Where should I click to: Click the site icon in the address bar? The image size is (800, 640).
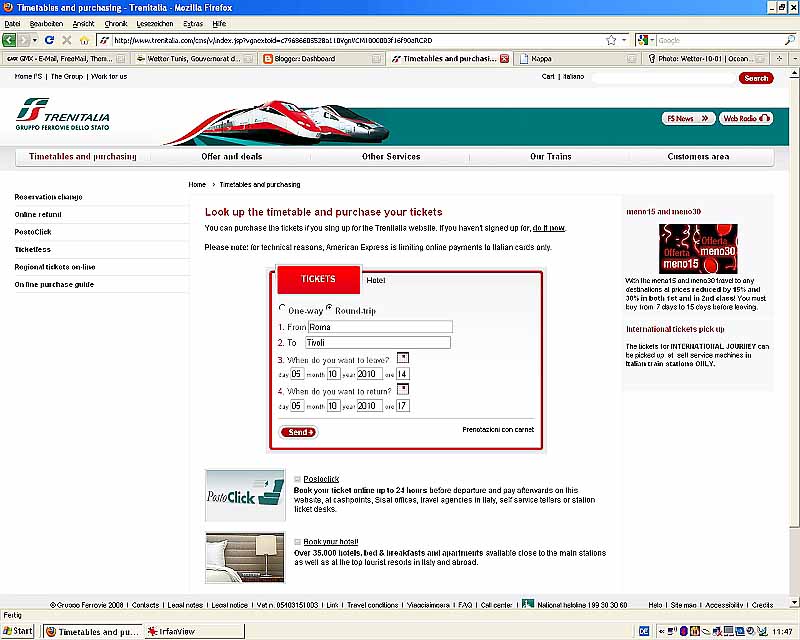tap(104, 40)
